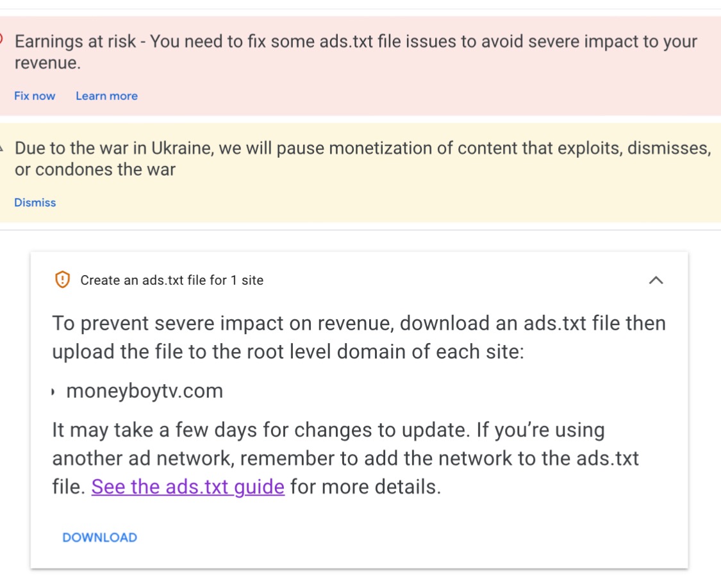
Task: Click the "It may take a few days" line
Action: click(x=328, y=430)
